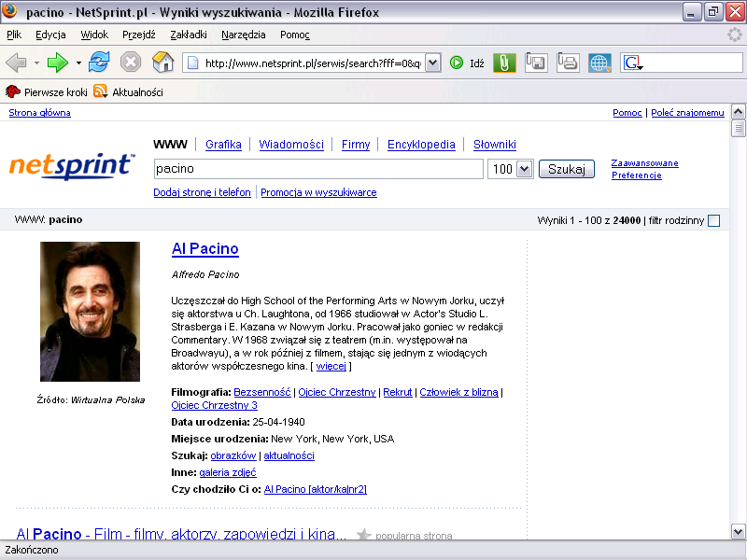Click the print page toolbar icon

568,63
